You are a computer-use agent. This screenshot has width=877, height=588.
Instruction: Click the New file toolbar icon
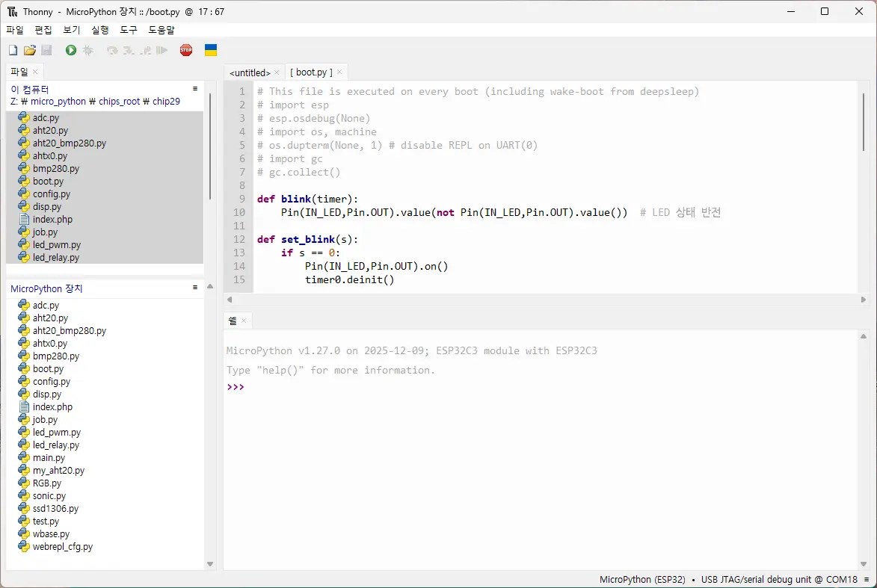click(13, 50)
